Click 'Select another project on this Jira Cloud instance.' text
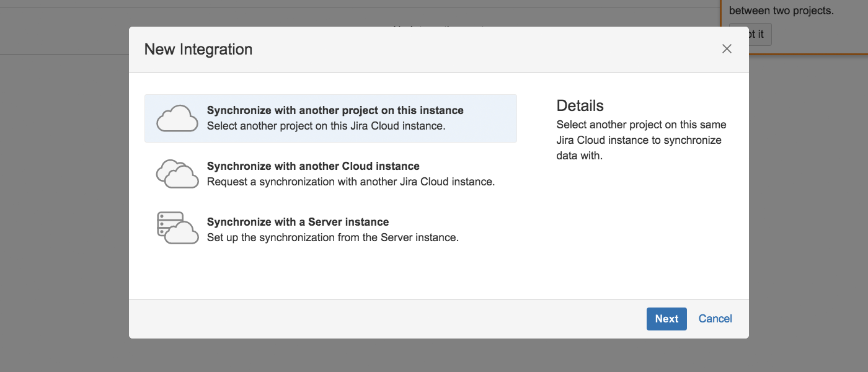The image size is (868, 372). tap(326, 126)
